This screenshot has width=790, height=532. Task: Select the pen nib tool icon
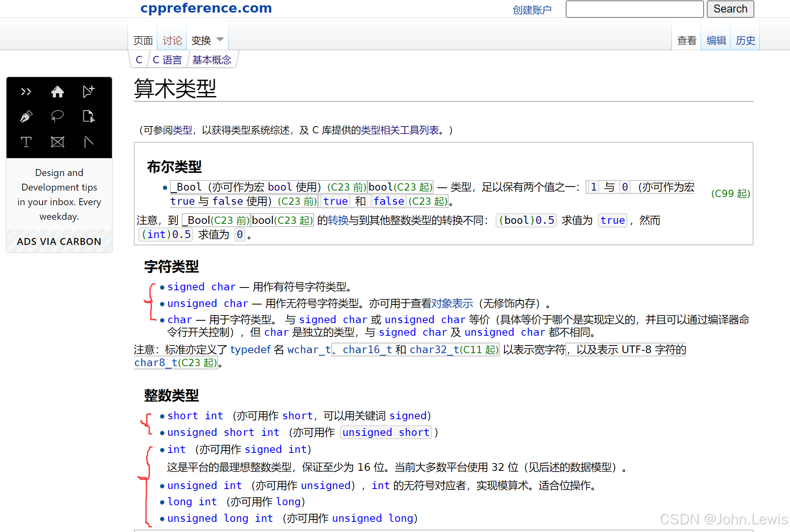[26, 117]
